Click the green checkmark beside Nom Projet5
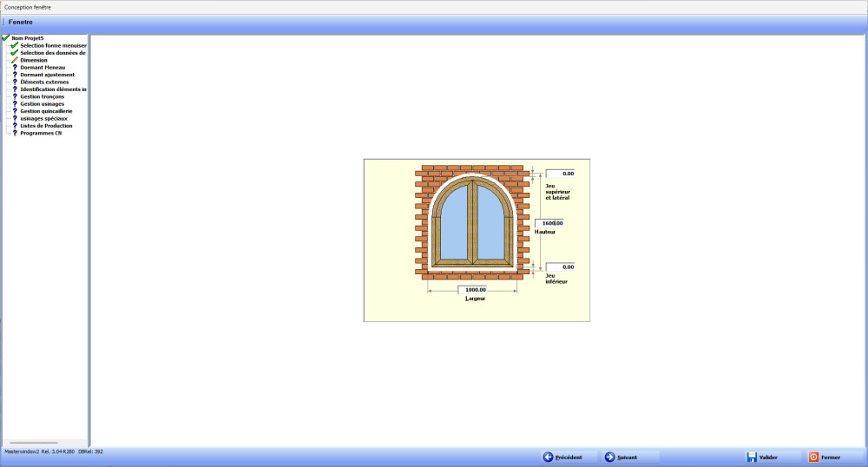This screenshot has height=467, width=868. [x=5, y=38]
